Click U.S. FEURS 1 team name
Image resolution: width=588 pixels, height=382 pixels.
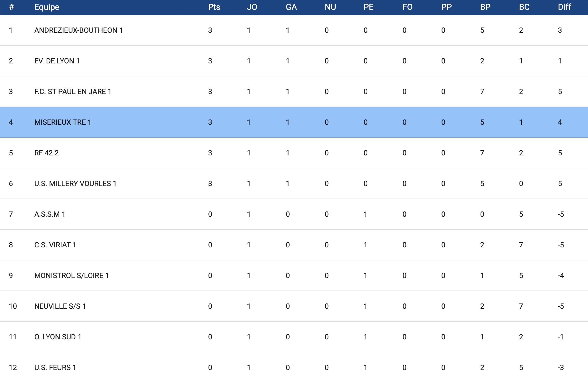click(x=55, y=368)
